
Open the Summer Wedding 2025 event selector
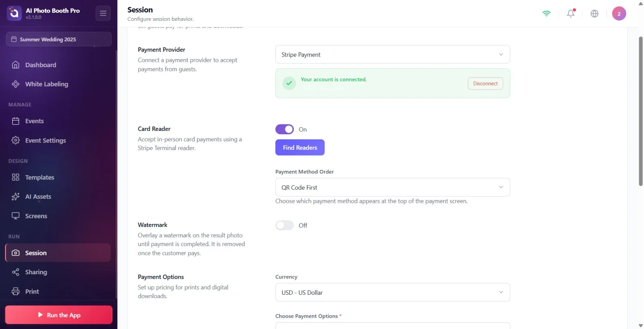[x=59, y=39]
